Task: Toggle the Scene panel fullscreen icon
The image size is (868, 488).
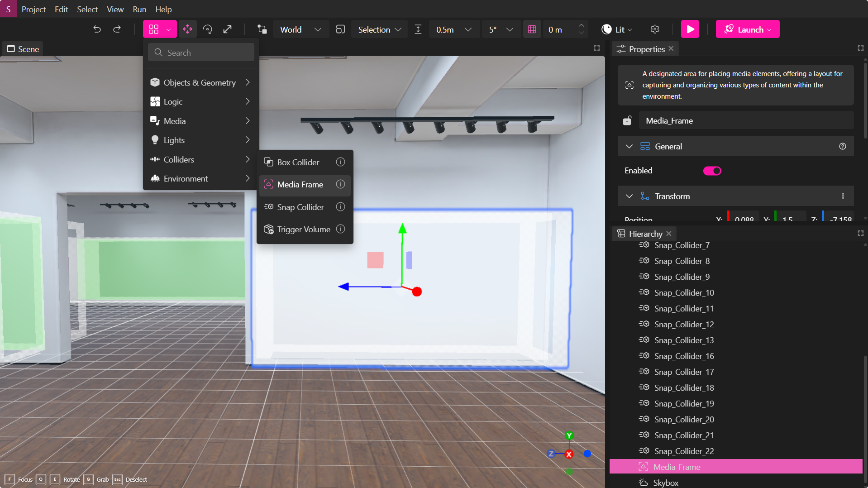Action: 596,48
